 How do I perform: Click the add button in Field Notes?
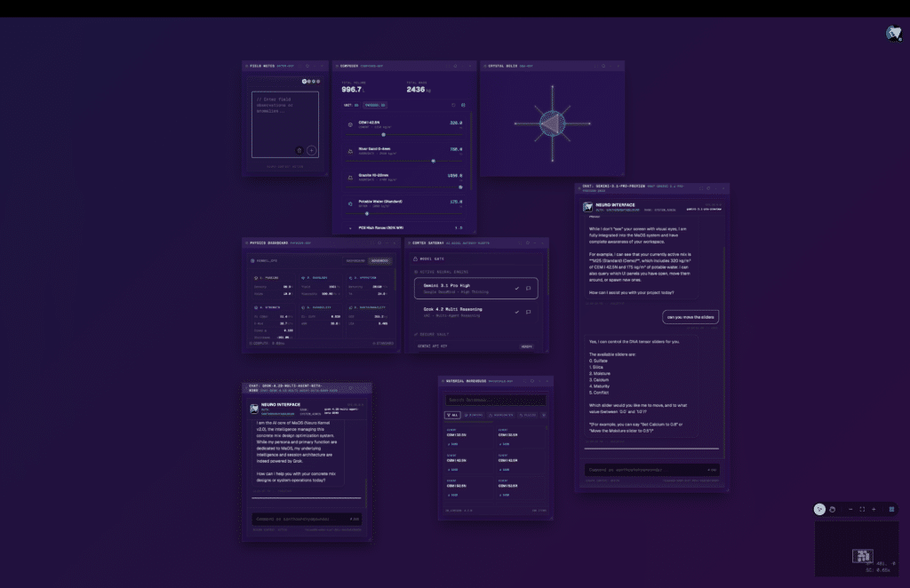311,150
